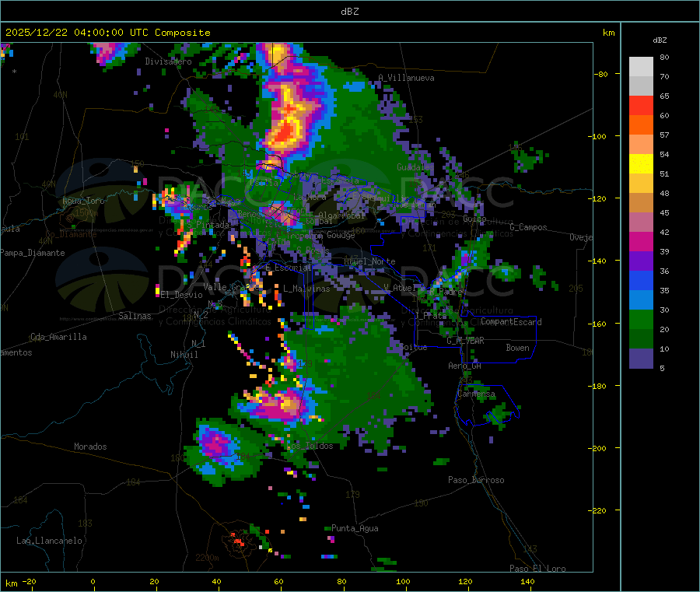Click the intense red storm core north of center
This screenshot has width=700, height=592.
coord(285,131)
